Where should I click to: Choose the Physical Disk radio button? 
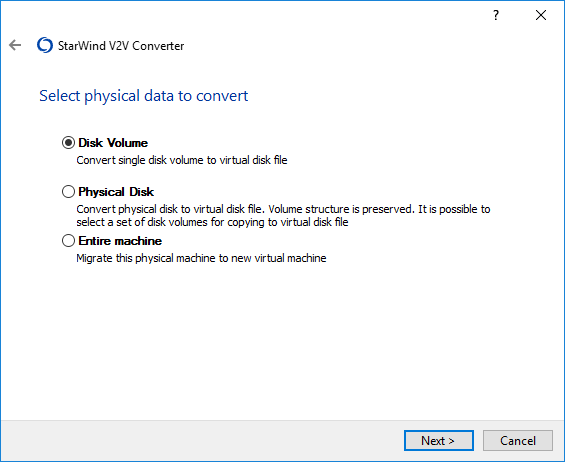pyautogui.click(x=68, y=192)
